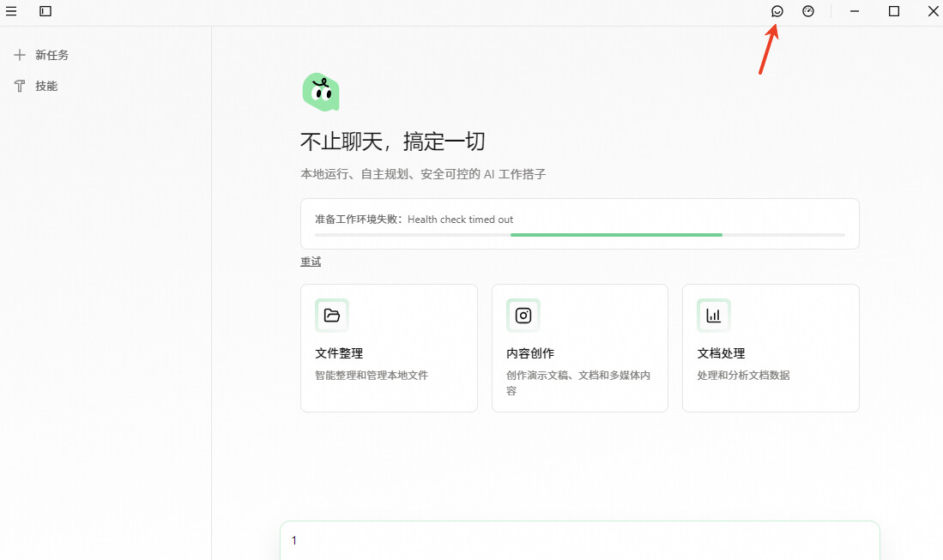The height and width of the screenshot is (560, 943).
Task: Click the hammer icon beside 技能
Action: [20, 86]
